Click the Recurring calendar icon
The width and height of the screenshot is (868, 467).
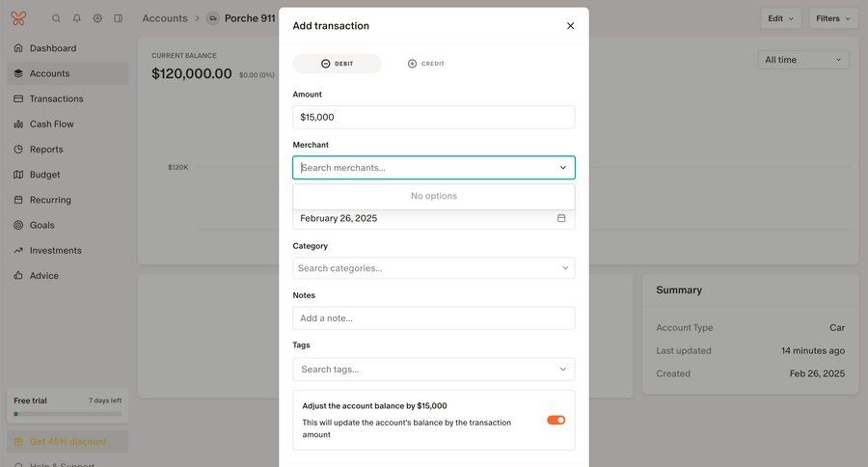18,200
